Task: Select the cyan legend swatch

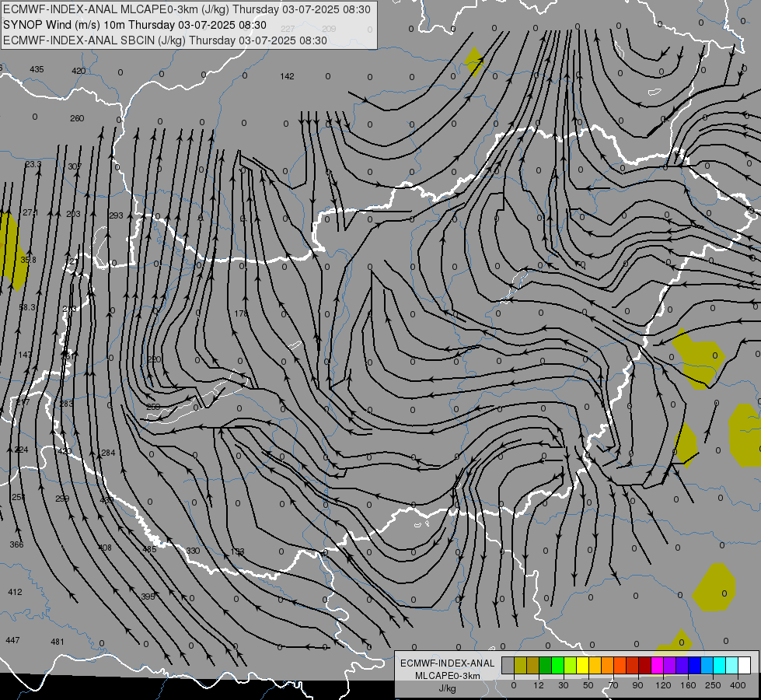Action: pos(719,665)
